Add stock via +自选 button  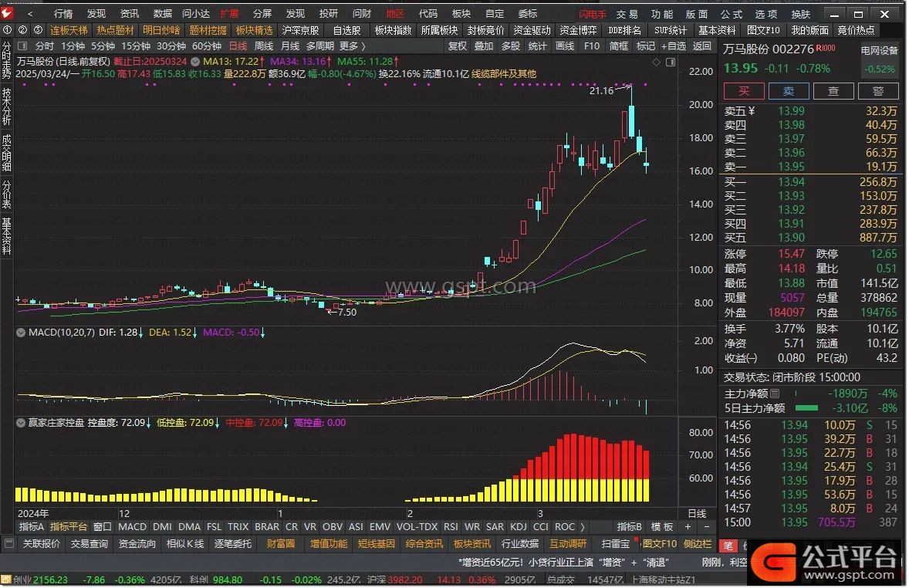(x=673, y=46)
